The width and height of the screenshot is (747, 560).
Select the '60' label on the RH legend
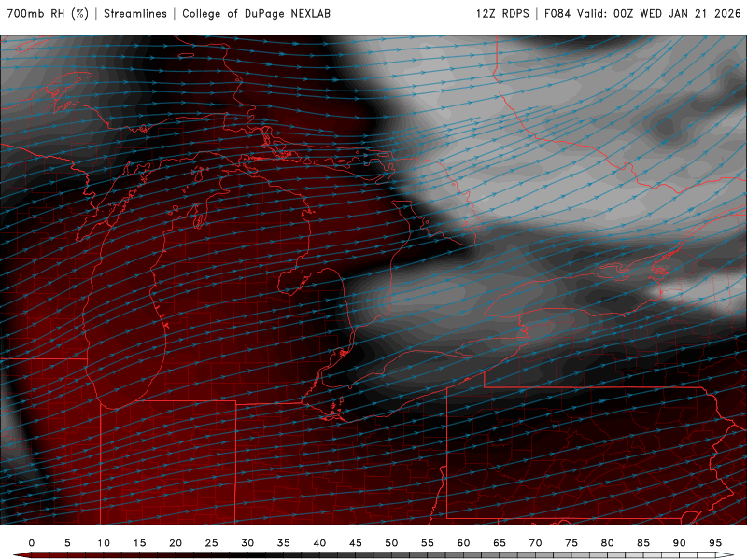point(463,543)
